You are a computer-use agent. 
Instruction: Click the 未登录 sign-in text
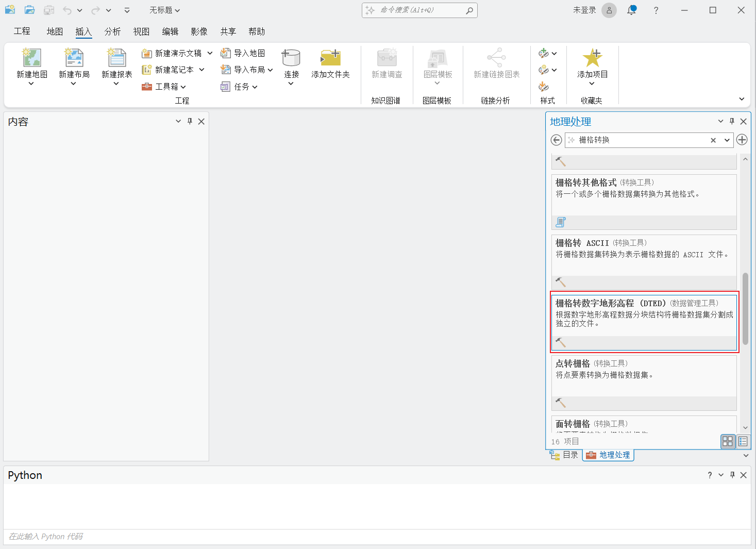(x=584, y=10)
